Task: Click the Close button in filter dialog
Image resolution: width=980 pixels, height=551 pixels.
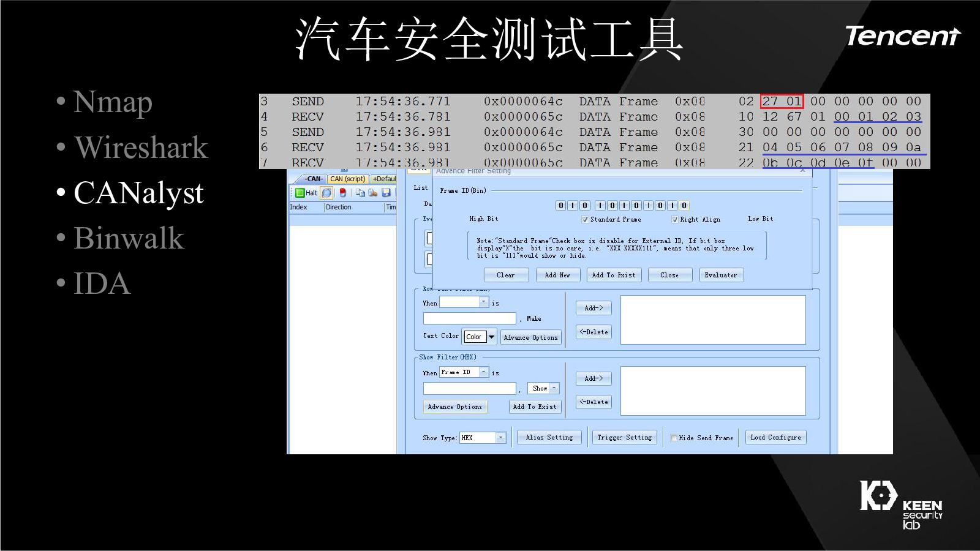Action: point(669,275)
